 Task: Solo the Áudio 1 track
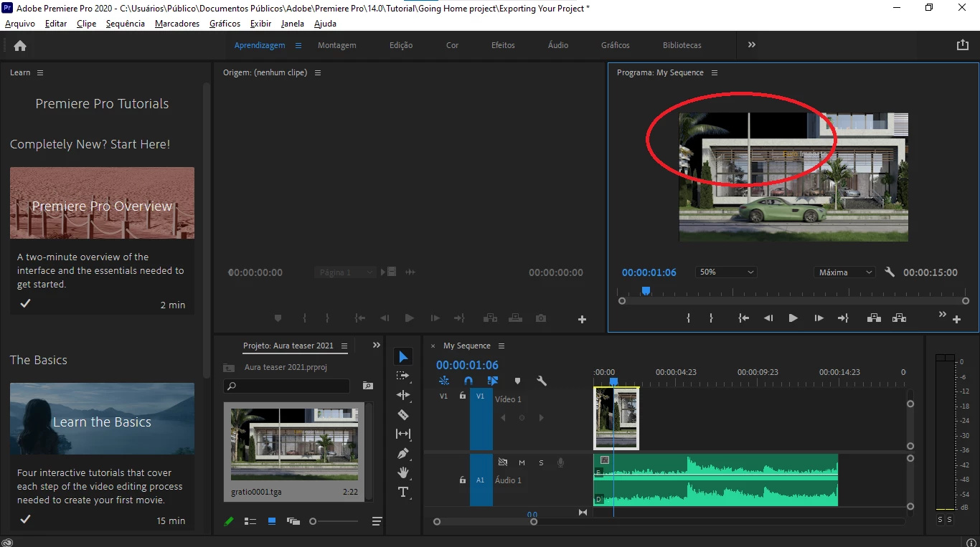[x=541, y=462]
